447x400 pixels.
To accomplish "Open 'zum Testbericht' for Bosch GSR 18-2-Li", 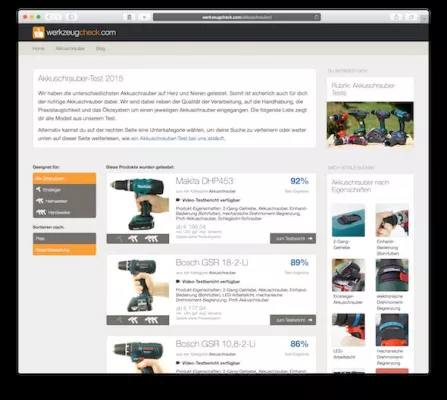I will coord(293,320).
